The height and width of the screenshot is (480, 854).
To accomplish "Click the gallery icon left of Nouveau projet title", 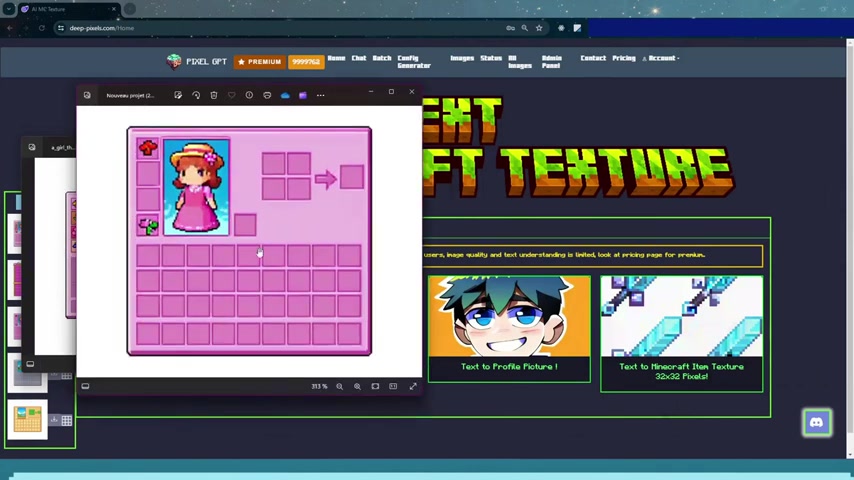I will coord(87,95).
